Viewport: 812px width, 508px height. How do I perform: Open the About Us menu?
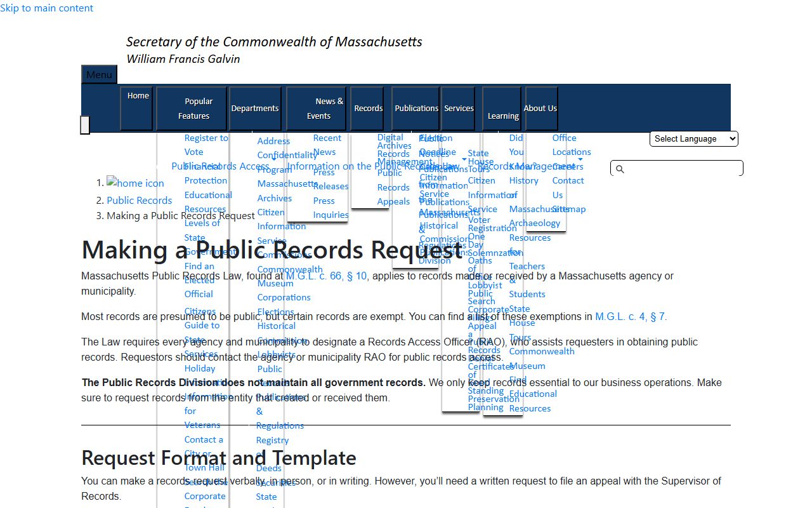pos(541,109)
